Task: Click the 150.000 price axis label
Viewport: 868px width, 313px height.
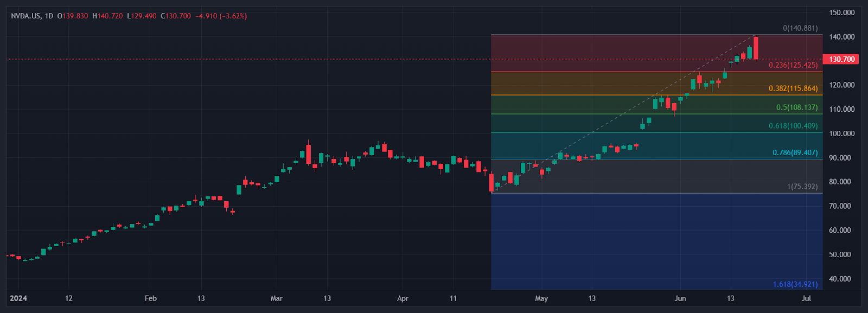Action: [841, 12]
